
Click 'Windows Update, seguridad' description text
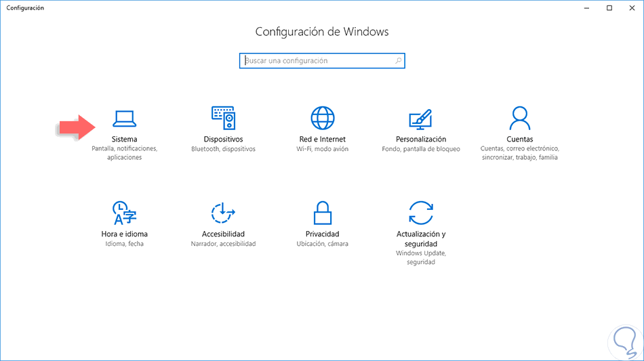click(x=420, y=257)
